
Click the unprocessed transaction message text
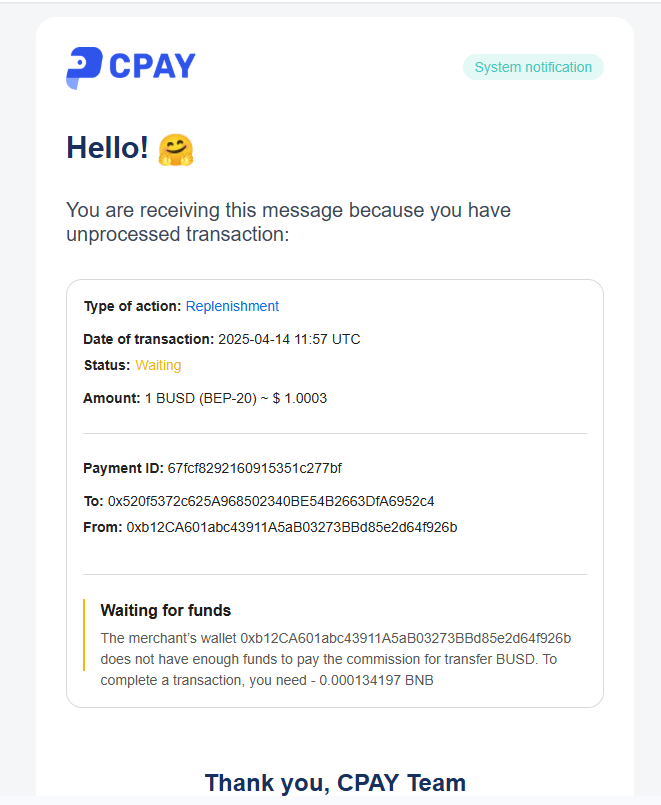[288, 222]
